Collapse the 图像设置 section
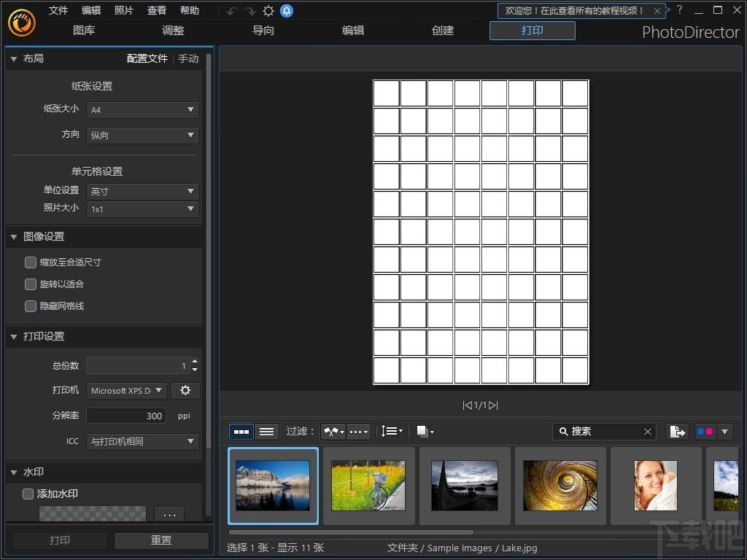The image size is (747, 560). [x=14, y=237]
